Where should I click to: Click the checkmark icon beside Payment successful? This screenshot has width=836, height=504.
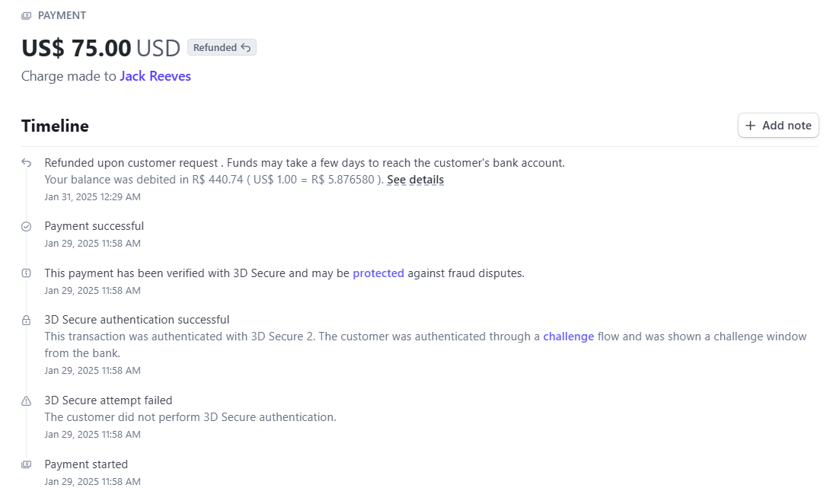coord(26,227)
